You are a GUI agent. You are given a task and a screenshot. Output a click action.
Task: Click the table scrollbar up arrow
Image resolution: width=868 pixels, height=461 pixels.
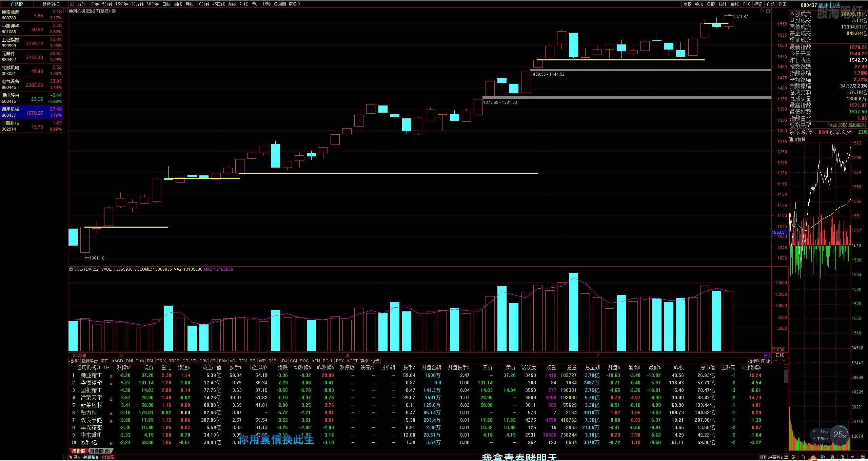[x=786, y=367]
